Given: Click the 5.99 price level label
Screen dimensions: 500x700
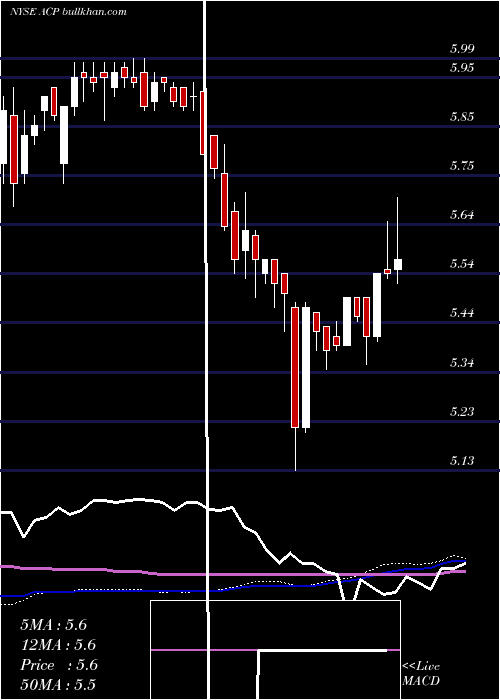Looking at the screenshot, I should (462, 49).
